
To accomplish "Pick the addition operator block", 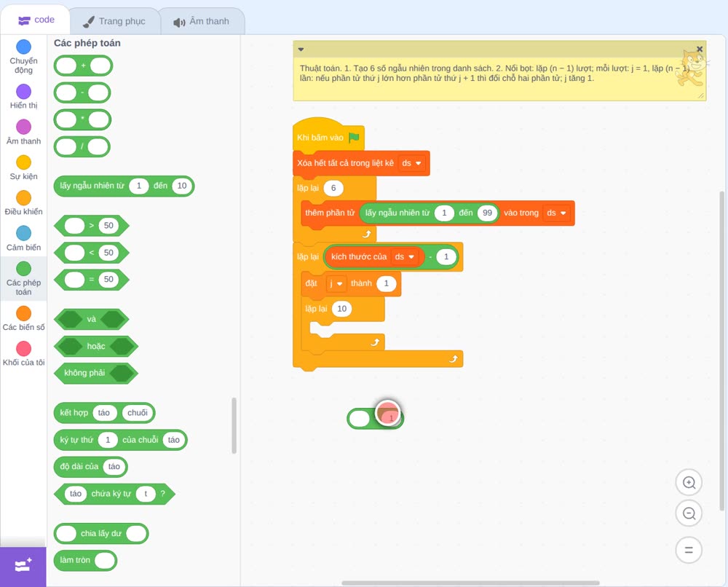I will click(x=83, y=66).
